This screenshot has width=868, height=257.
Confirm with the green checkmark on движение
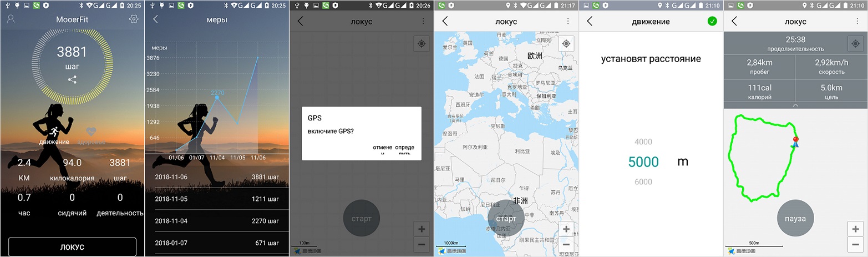(712, 21)
